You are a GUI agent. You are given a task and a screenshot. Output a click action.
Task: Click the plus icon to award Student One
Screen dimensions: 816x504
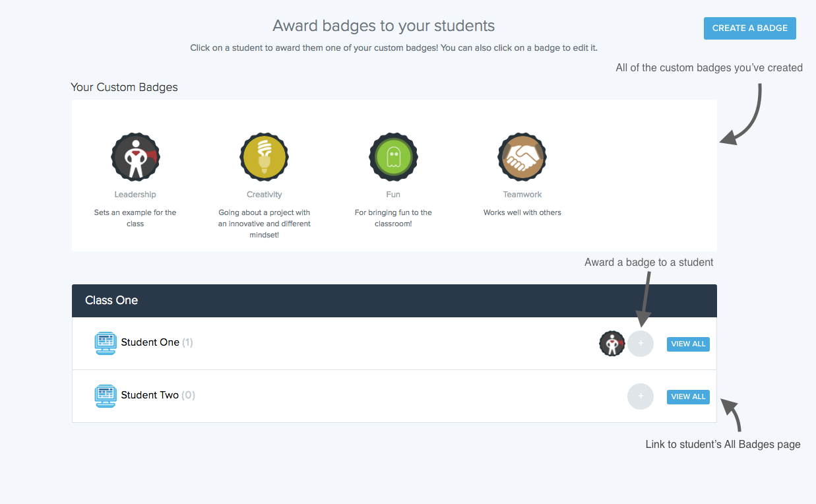coord(640,344)
